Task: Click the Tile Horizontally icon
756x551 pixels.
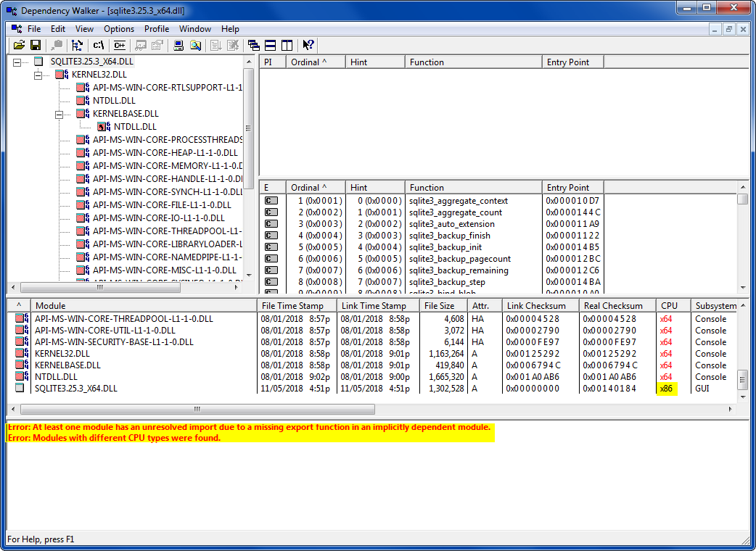Action: [271, 45]
